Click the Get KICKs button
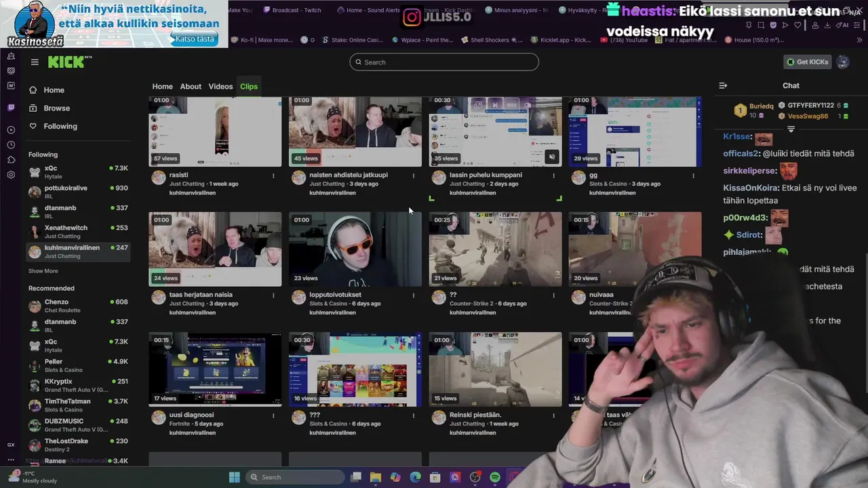 tap(807, 62)
